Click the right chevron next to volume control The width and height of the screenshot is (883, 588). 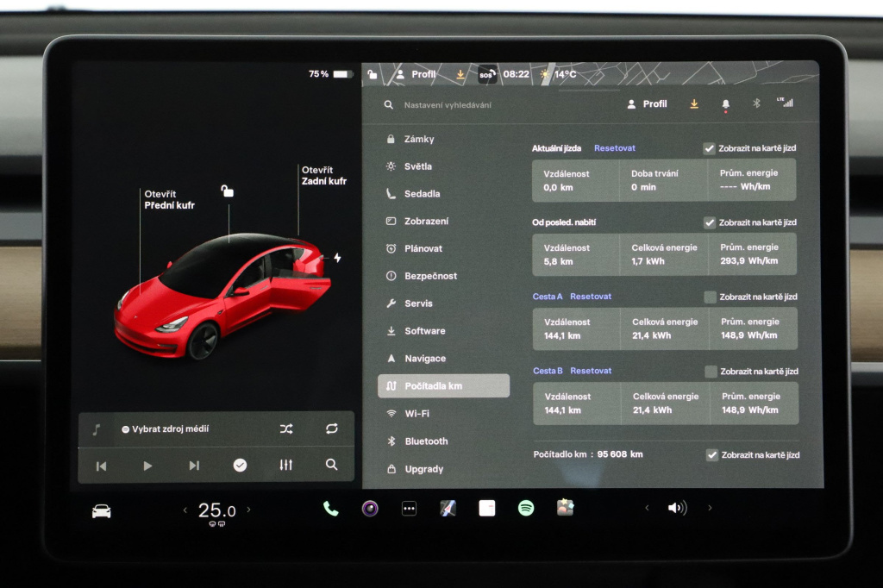point(708,508)
